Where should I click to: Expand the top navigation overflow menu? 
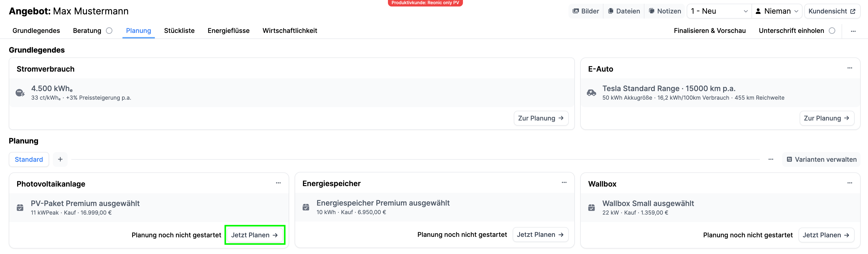pyautogui.click(x=853, y=31)
